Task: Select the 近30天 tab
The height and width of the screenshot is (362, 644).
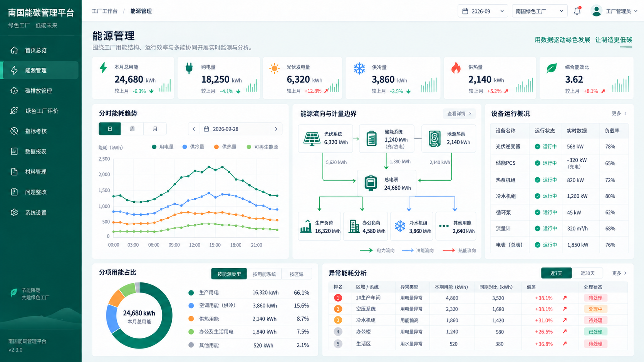Action: click(x=587, y=273)
